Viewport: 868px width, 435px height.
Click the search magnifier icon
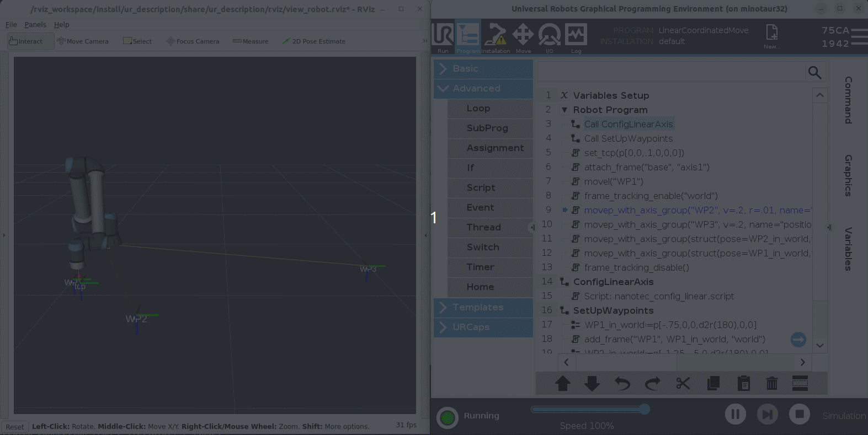(814, 72)
